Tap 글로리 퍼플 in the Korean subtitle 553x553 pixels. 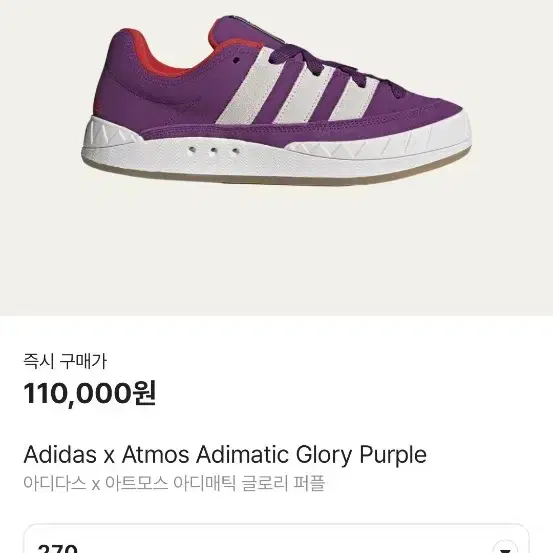click(x=283, y=483)
